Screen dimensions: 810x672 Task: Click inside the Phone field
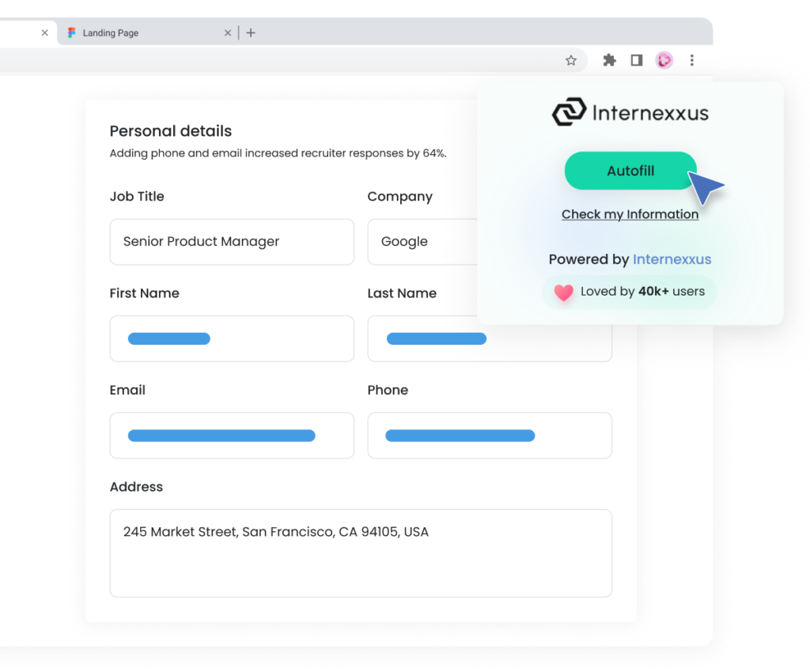coord(490,436)
